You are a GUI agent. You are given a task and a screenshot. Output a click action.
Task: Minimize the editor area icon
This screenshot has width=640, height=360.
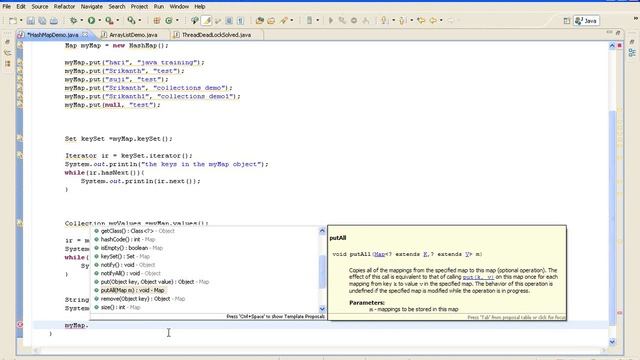[x=609, y=32]
